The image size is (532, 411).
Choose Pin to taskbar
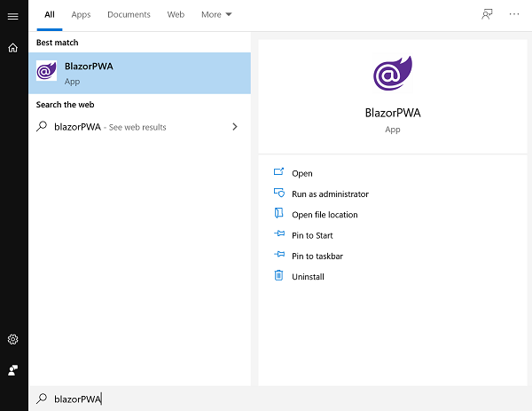[317, 257]
